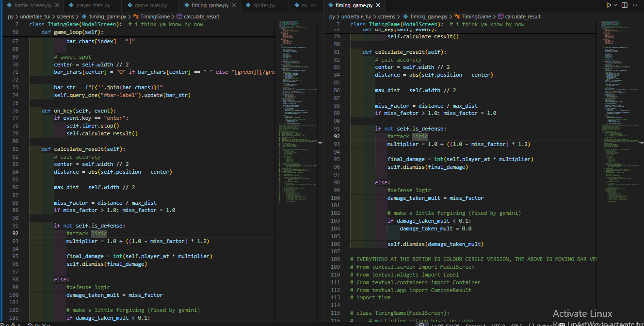Click undertale_tui breadcrumb in right editor

pyautogui.click(x=357, y=16)
